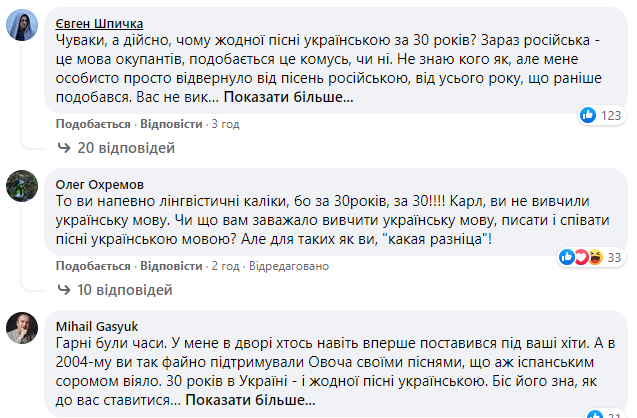Like Євген Шпичка's comment via Подобається

[x=93, y=124]
